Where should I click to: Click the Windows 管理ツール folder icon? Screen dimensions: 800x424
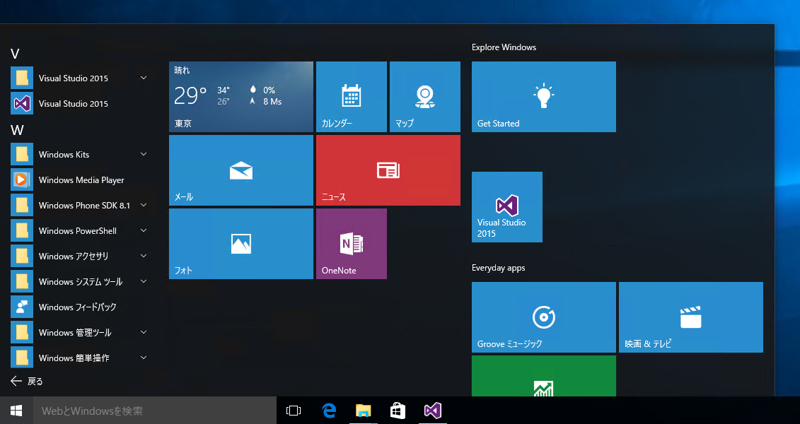pyautogui.click(x=22, y=333)
